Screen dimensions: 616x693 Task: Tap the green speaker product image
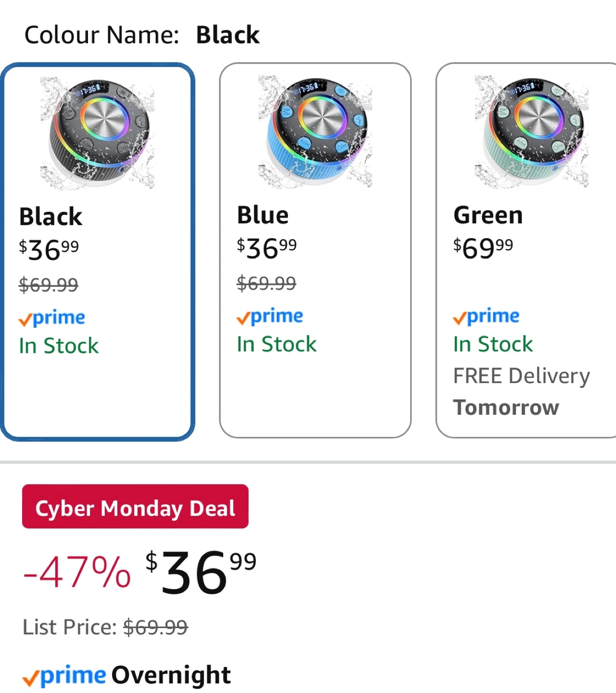coord(531,131)
